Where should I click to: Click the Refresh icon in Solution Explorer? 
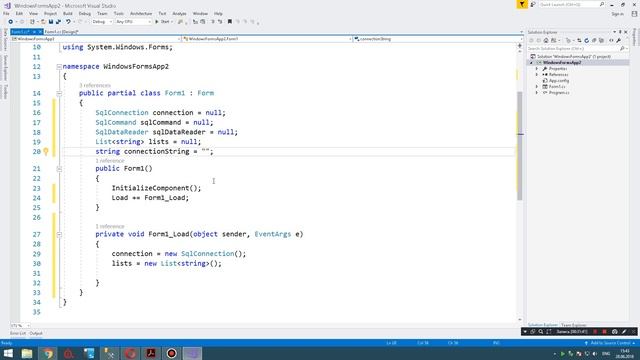(x=587, y=40)
